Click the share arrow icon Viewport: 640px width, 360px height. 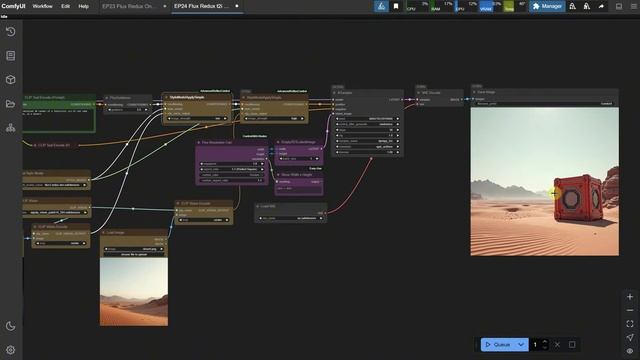tap(601, 6)
